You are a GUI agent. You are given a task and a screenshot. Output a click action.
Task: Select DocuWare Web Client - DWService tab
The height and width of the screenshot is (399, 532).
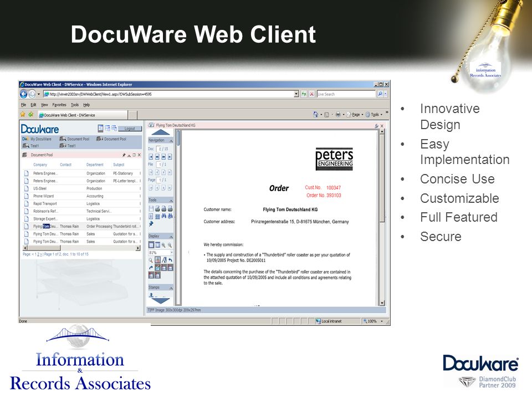pos(83,115)
